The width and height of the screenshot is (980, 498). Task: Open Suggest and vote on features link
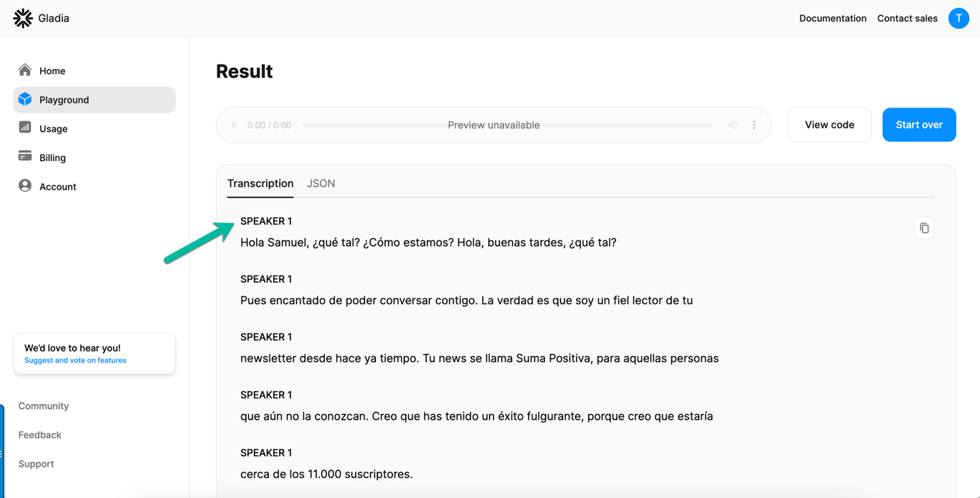point(75,360)
